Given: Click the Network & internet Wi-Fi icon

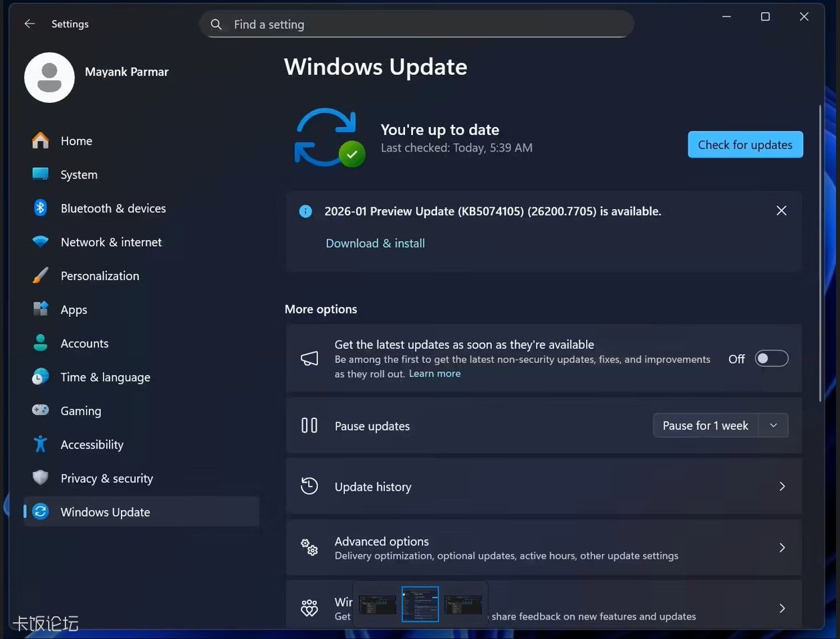Looking at the screenshot, I should tap(41, 242).
